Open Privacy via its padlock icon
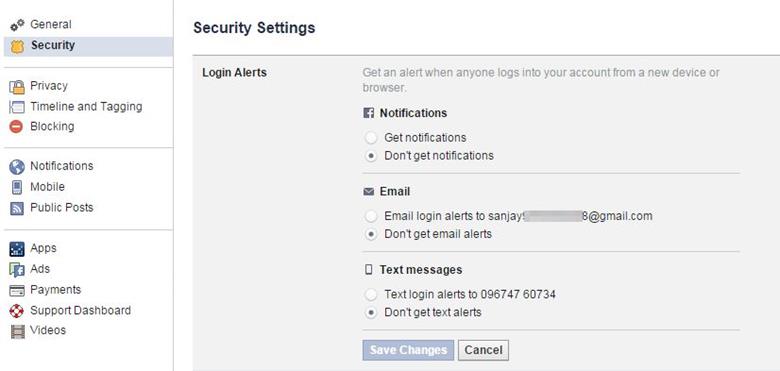Image resolution: width=780 pixels, height=371 pixels. [17, 87]
